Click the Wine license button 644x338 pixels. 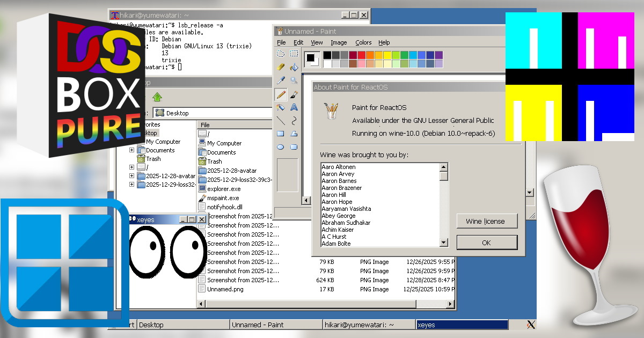point(486,221)
